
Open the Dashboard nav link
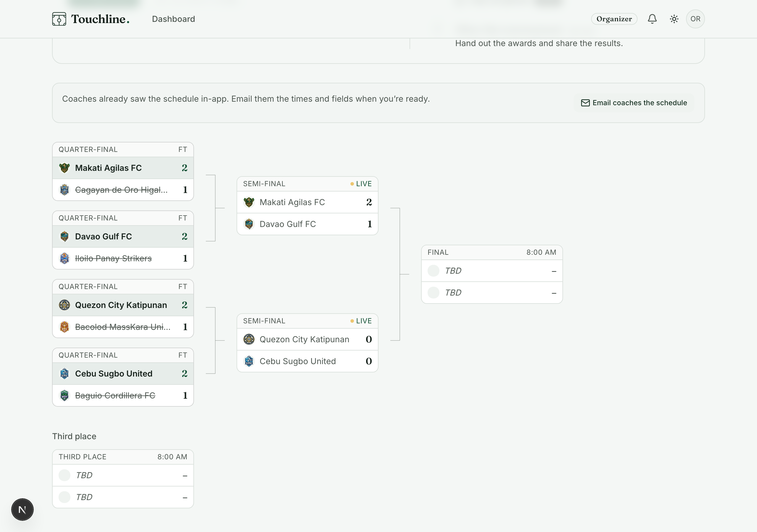coord(173,19)
